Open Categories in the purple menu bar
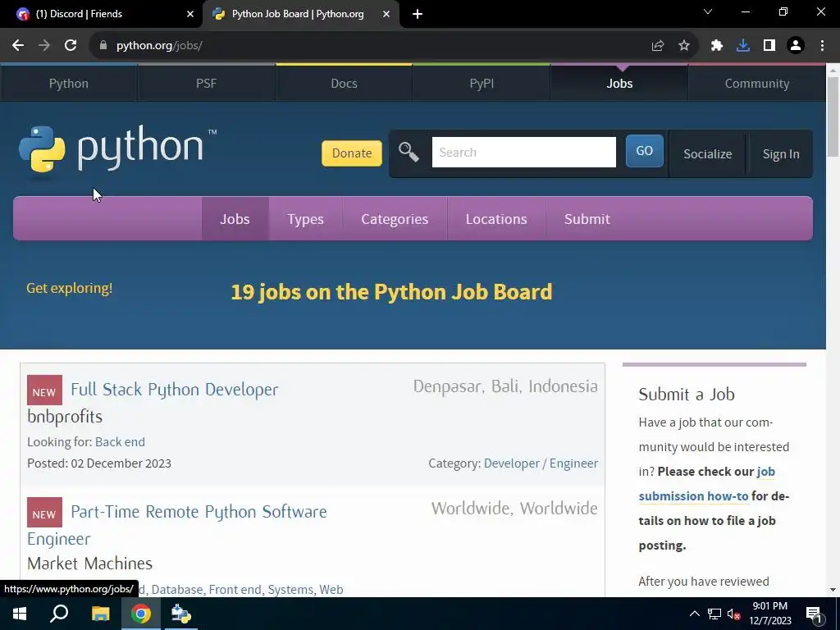Screen dimensions: 840x630 tap(395, 218)
